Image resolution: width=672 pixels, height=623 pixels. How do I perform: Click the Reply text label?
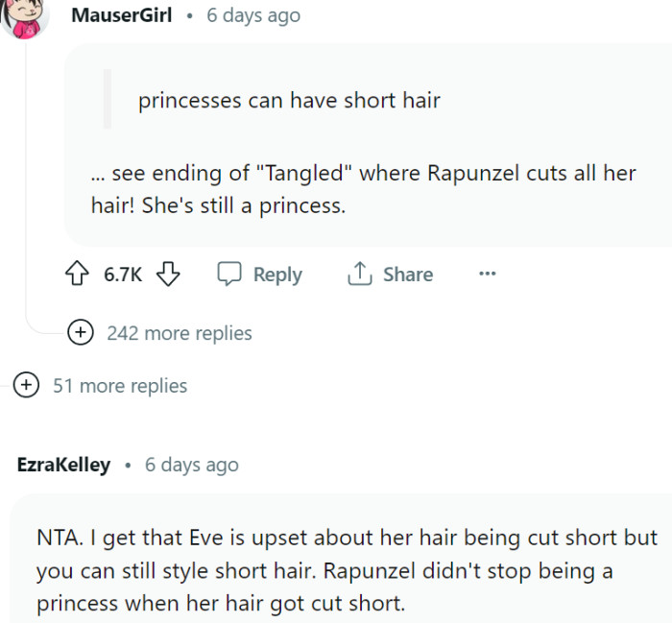pyautogui.click(x=277, y=275)
